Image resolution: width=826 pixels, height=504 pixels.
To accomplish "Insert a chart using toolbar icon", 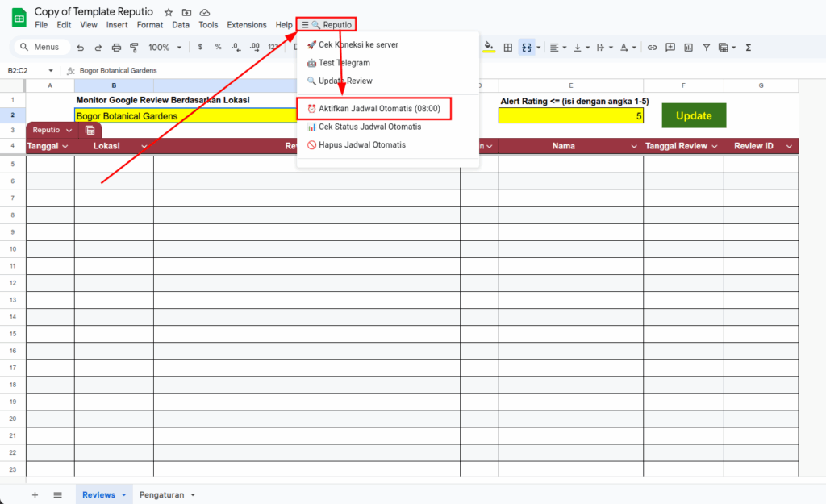I will pyautogui.click(x=688, y=48).
